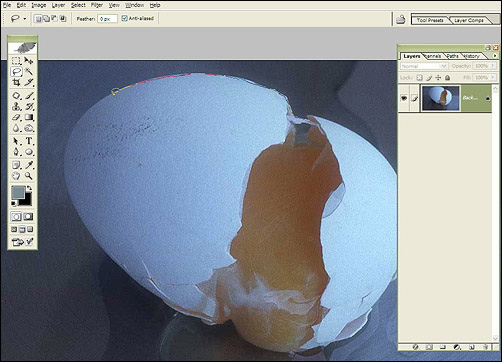
Task: Open the View menu
Action: click(x=114, y=5)
